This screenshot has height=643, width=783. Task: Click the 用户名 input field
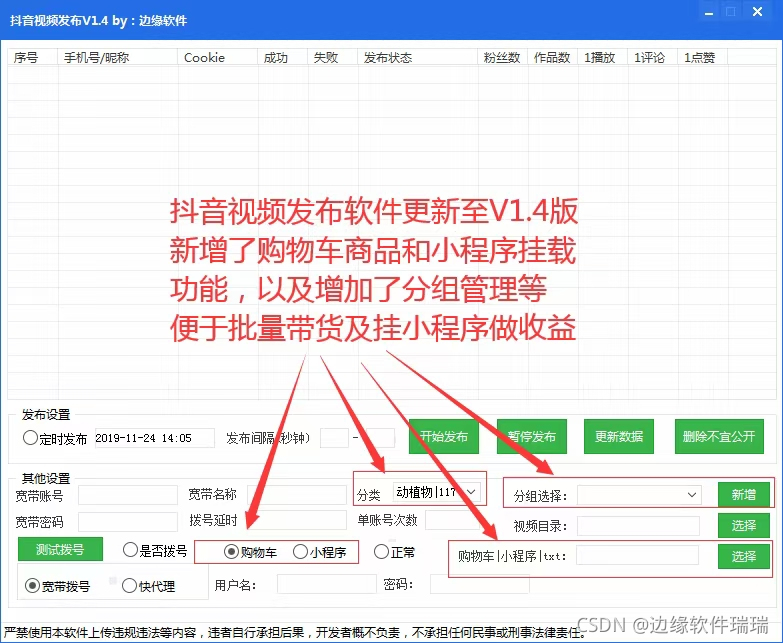tap(327, 584)
